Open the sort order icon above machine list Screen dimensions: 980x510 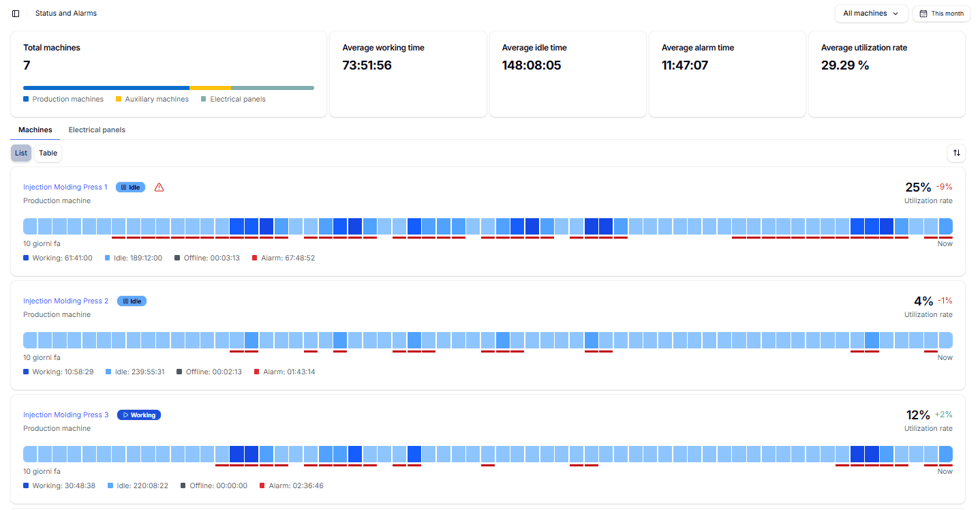click(x=956, y=153)
